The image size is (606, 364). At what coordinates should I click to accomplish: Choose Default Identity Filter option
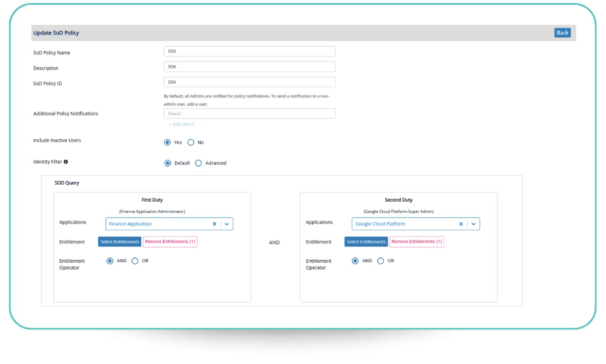pyautogui.click(x=168, y=163)
